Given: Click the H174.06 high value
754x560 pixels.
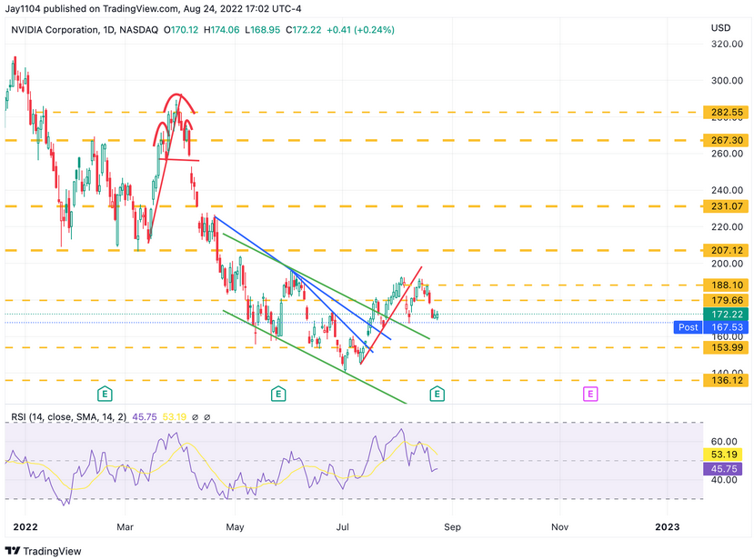Looking at the screenshot, I should tap(221, 30).
